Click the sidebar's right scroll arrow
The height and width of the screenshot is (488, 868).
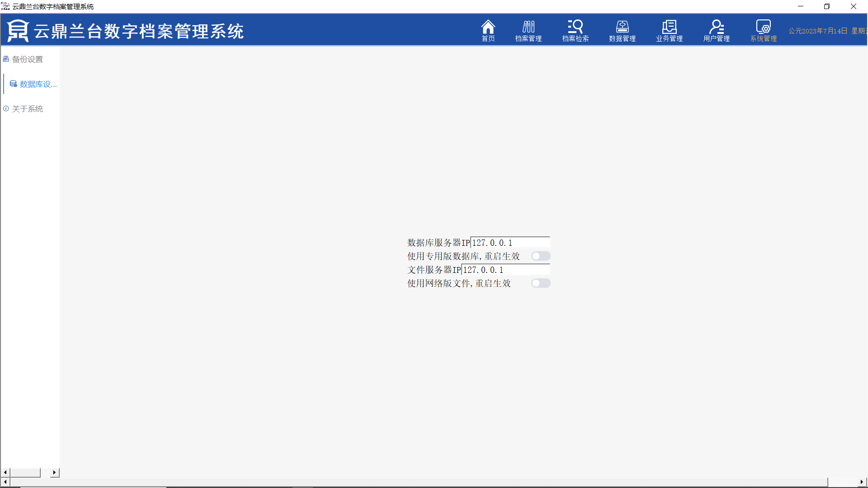point(54,472)
